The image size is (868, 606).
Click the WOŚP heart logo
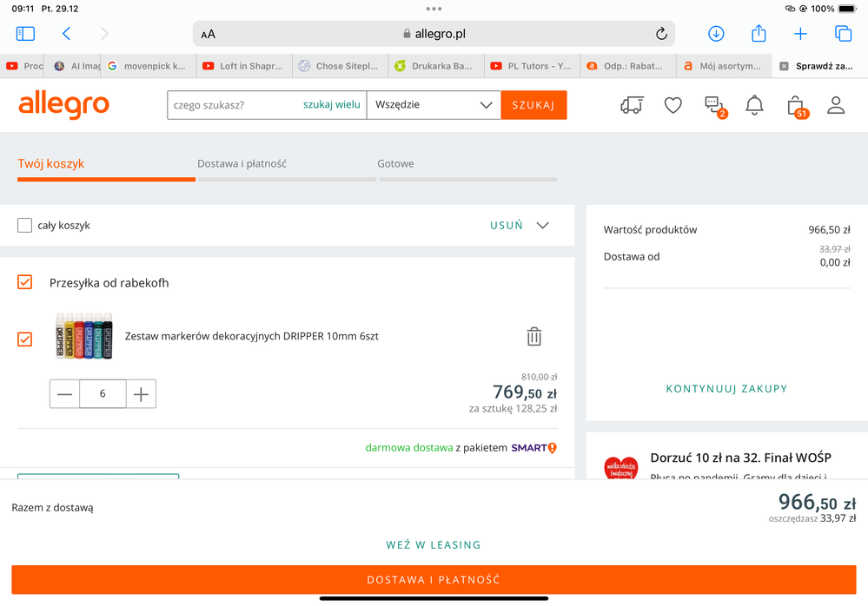click(x=620, y=468)
